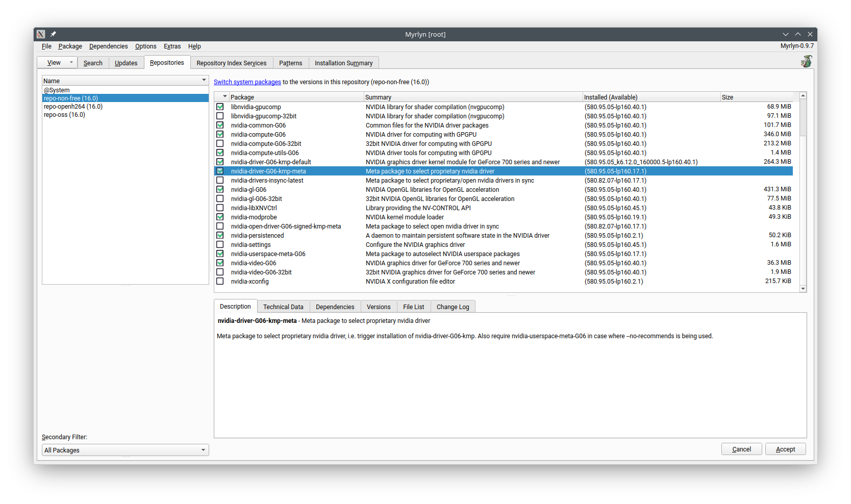Open the Dependencies menu
This screenshot has height=504, width=851.
coord(109,46)
